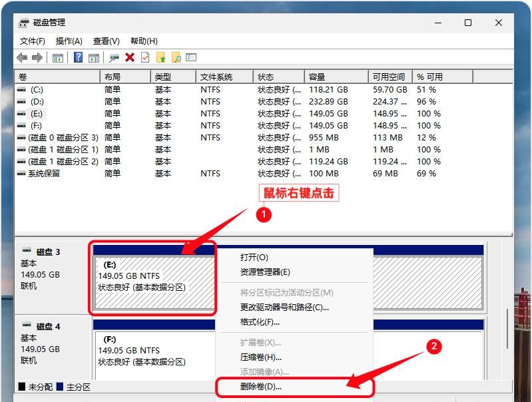Choose 格式化(F)... in the context menu
Viewport: 532px width, 402px height.
point(294,321)
